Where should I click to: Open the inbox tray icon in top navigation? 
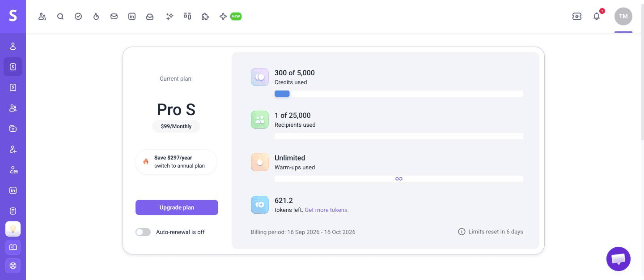point(150,17)
